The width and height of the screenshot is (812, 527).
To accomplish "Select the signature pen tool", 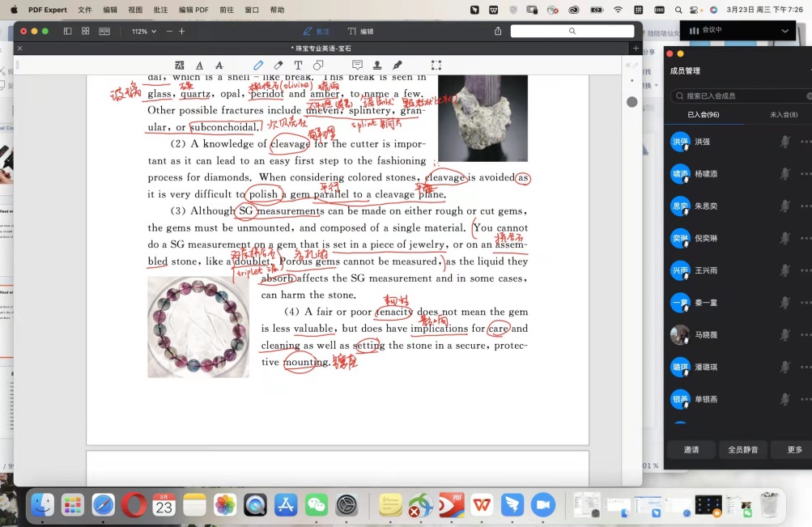I will click(x=397, y=66).
